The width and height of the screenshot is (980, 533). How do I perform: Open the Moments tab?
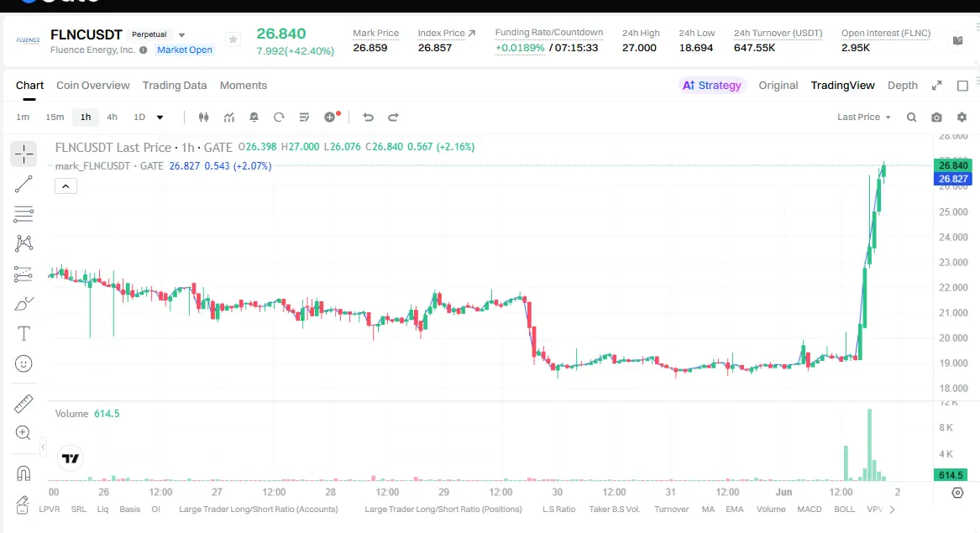(x=244, y=86)
